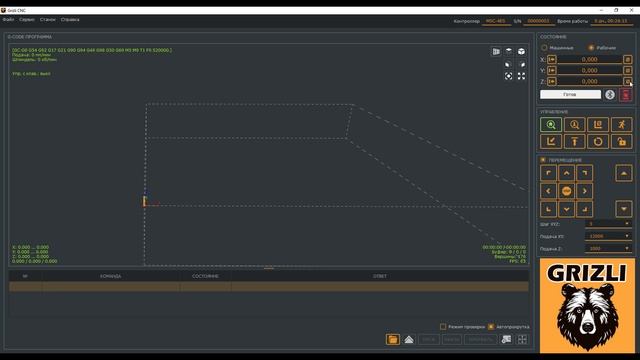
Task: Click the Команда column header
Action: tap(111, 276)
